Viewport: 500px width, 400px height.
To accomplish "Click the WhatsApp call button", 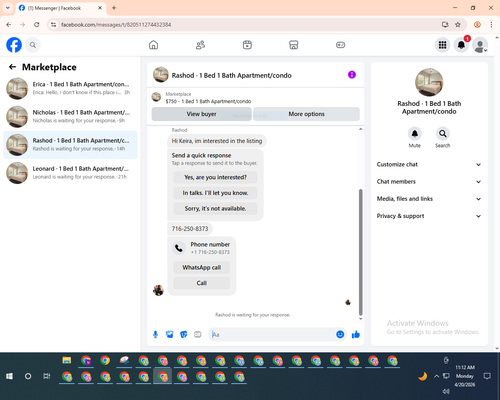I will click(202, 267).
